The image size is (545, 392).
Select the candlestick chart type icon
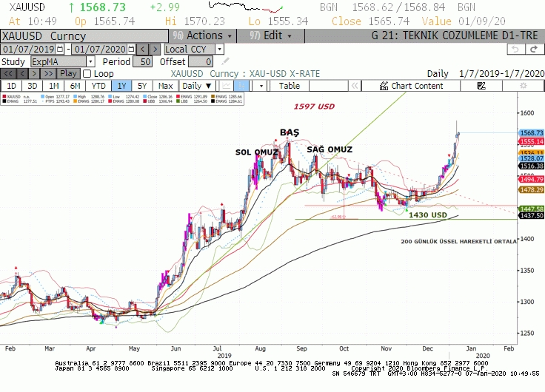tap(241, 86)
